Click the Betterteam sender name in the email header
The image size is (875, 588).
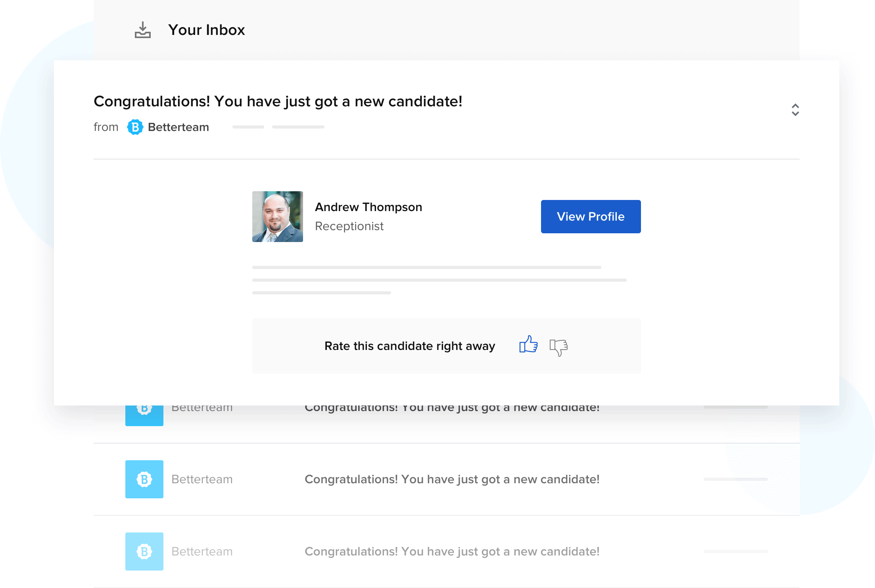pyautogui.click(x=178, y=127)
